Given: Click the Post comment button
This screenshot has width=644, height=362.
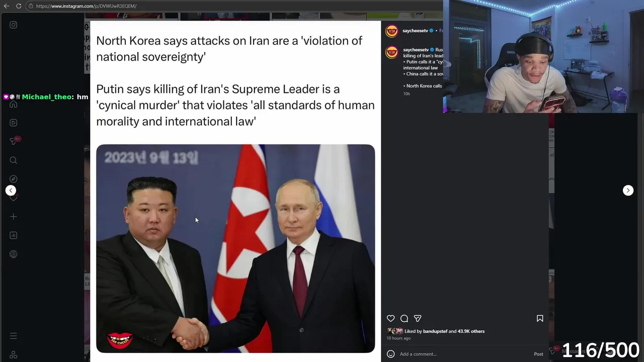Looking at the screenshot, I should pos(538,354).
